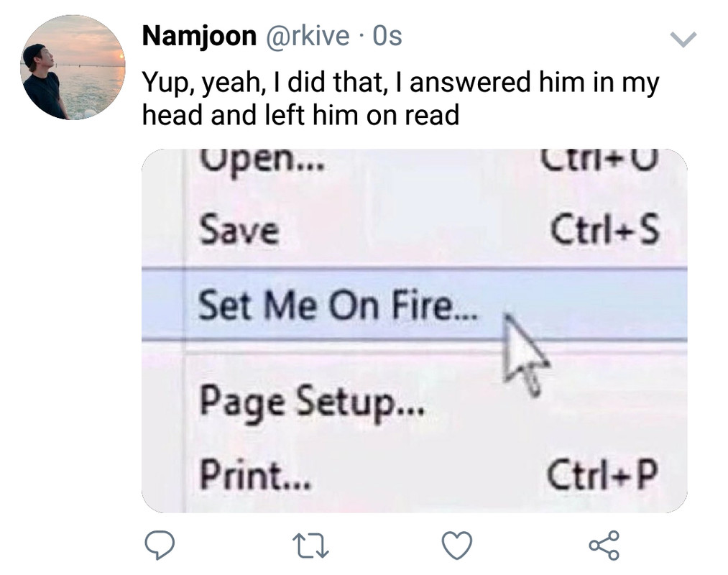728x575 pixels.
Task: Reply to Namjoon's tweet via speech bubble icon
Action: [160, 546]
